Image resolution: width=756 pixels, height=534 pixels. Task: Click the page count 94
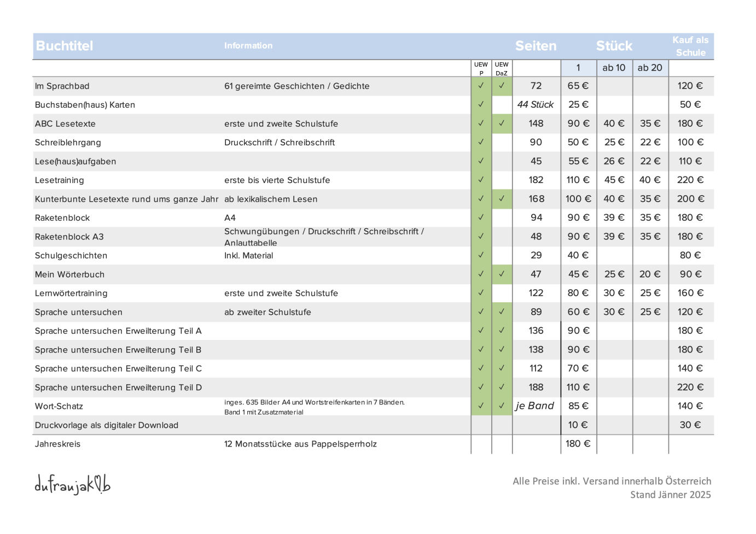[x=537, y=218]
